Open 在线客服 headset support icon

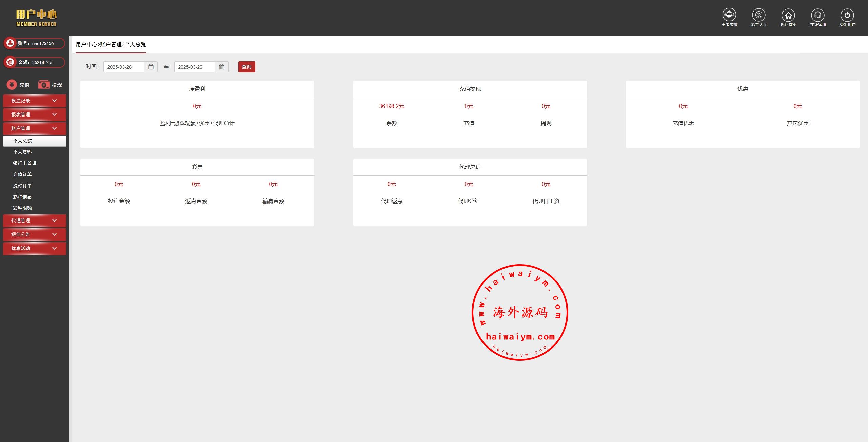point(817,15)
